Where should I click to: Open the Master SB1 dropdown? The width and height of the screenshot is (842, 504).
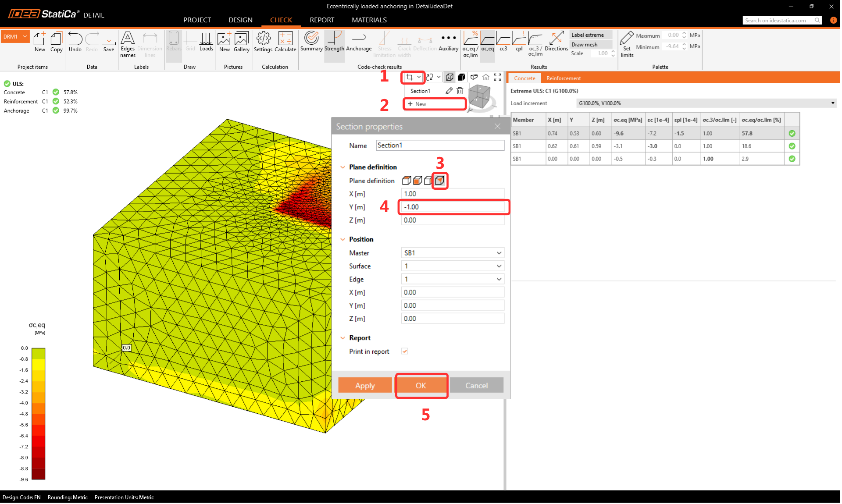click(x=452, y=253)
